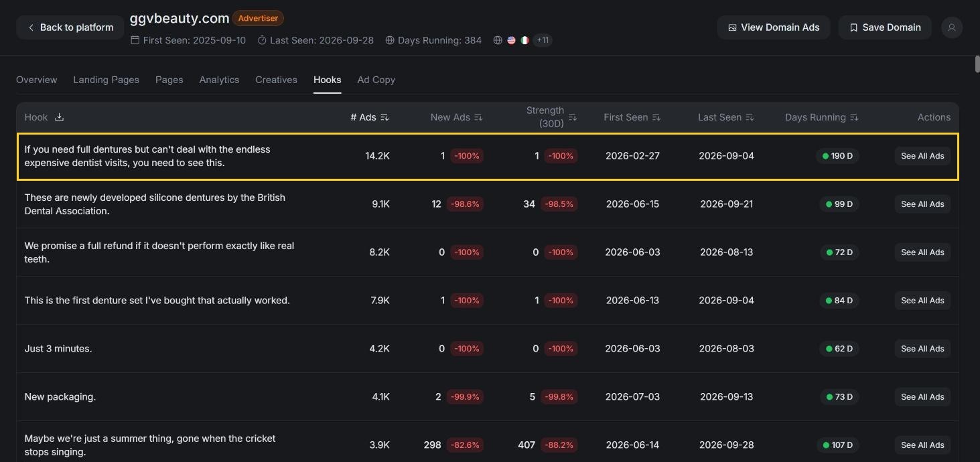Save this domain with Save Domain
This screenshot has height=462, width=980.
point(885,27)
